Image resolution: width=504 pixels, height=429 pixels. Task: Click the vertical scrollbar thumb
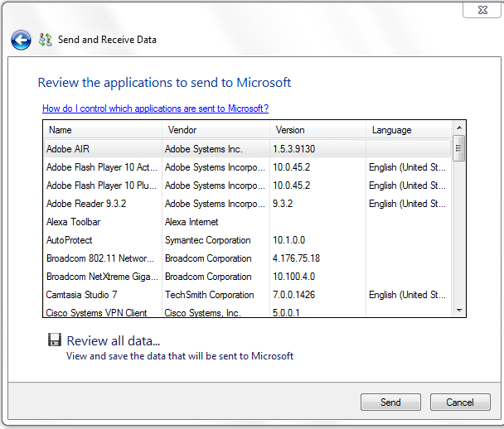(458, 148)
